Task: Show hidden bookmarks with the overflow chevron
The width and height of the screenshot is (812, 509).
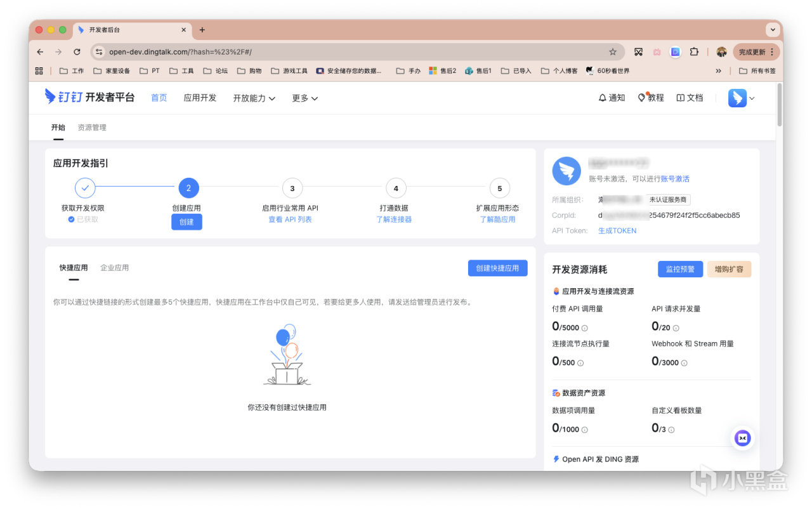Action: (718, 71)
